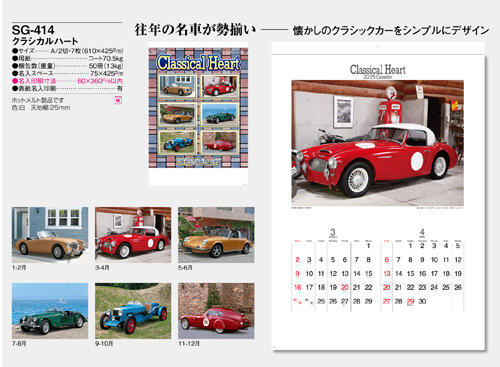Click the Classical Heart title on the large calendar page
This screenshot has height=367, width=500.
point(378,70)
